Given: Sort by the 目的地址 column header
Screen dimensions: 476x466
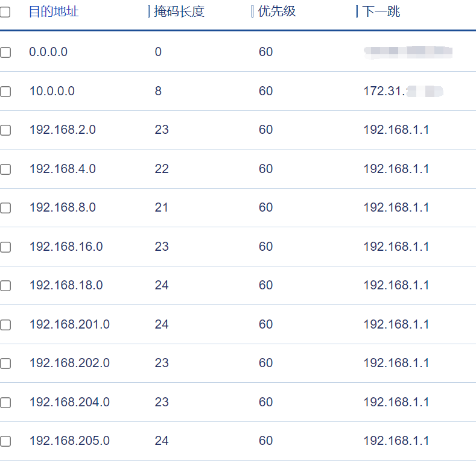Looking at the screenshot, I should coord(54,11).
